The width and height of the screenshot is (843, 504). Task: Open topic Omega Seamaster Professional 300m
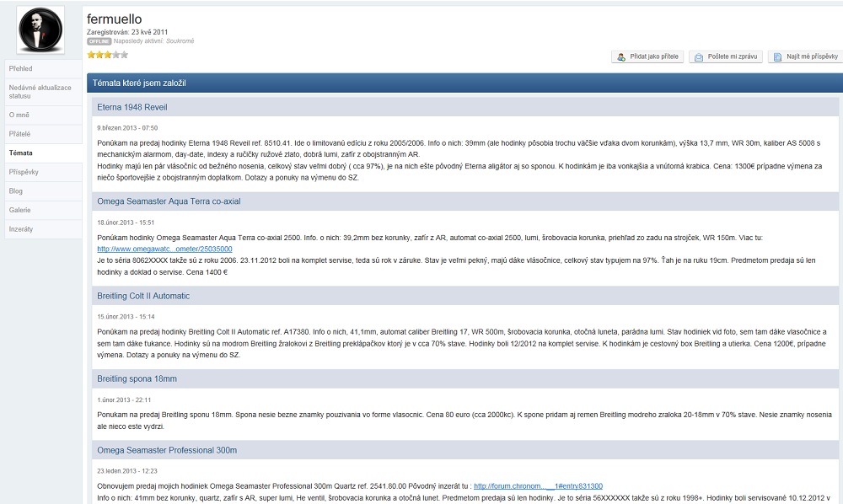(167, 450)
